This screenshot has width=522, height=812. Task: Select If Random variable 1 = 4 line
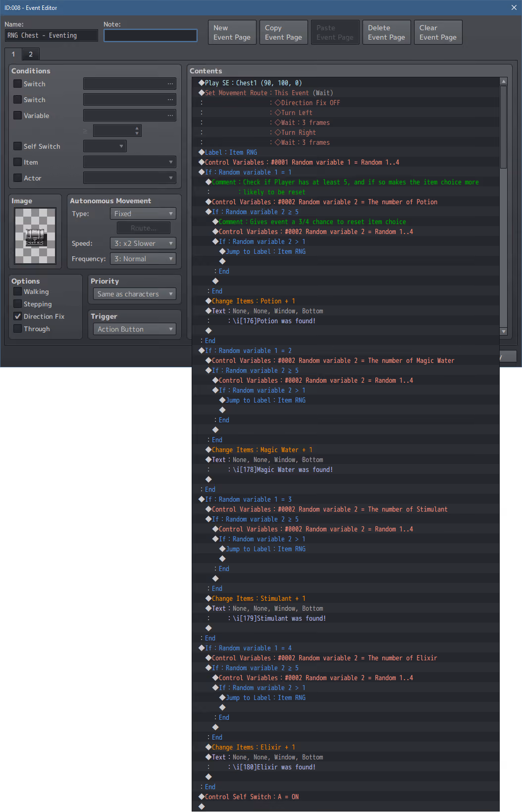click(346, 648)
